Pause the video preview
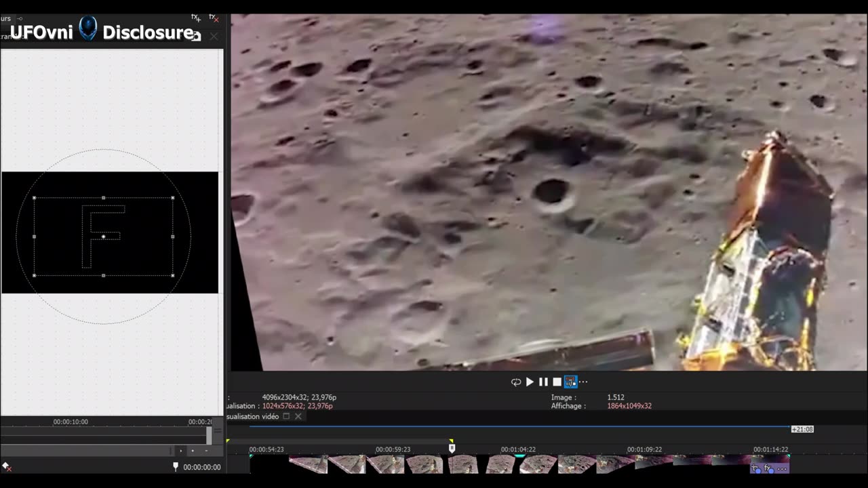Viewport: 868px width, 488px height. tap(543, 382)
